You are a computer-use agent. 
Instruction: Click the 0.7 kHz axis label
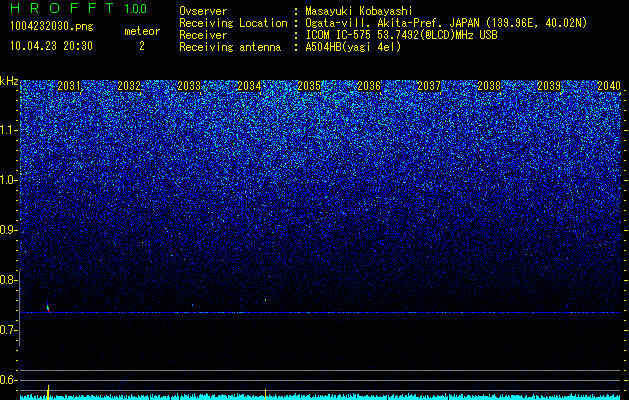(x=9, y=330)
